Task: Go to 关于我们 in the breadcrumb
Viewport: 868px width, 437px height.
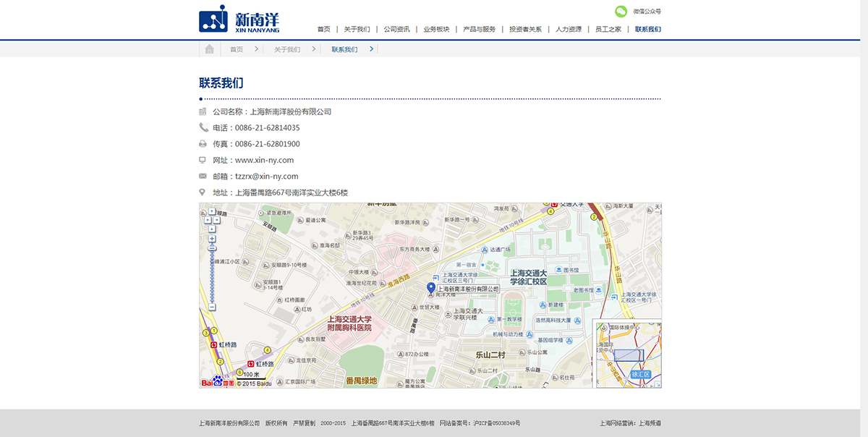Action: click(x=286, y=49)
